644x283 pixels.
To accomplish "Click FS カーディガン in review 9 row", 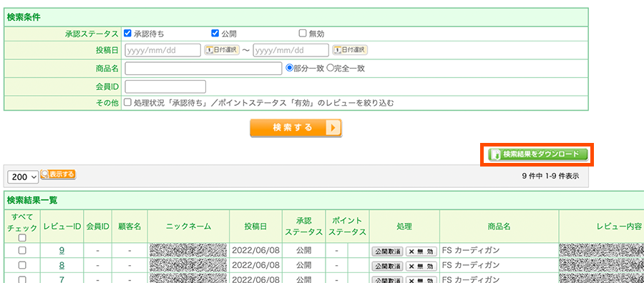I will point(471,250).
